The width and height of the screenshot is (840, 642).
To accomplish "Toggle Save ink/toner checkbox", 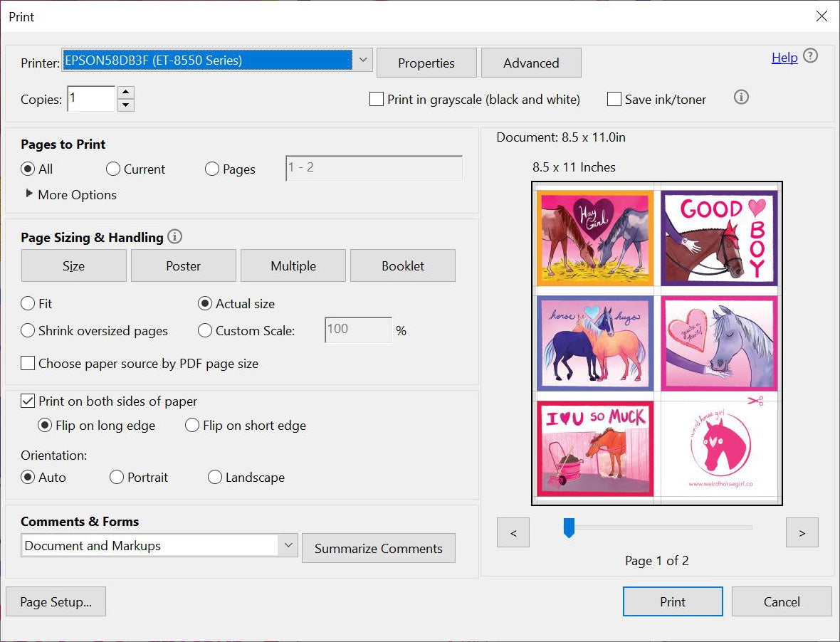I will coord(614,100).
